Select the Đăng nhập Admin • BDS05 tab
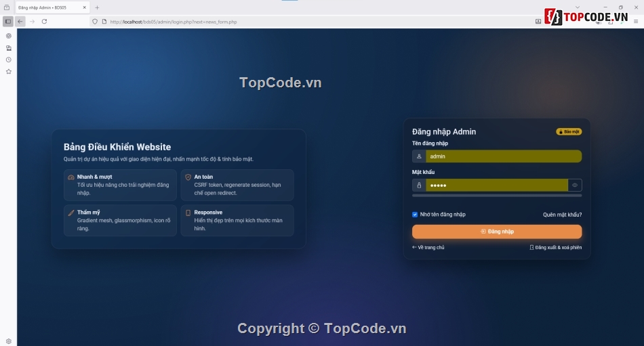 [x=52, y=7]
